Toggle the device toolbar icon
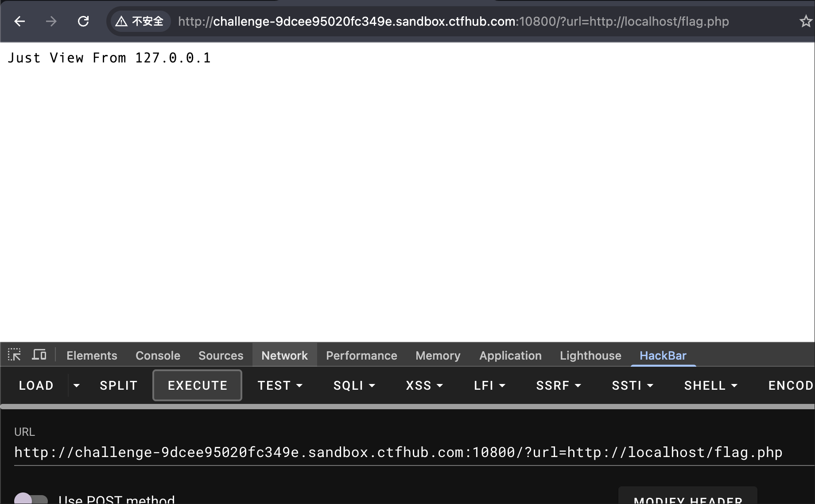The image size is (815, 504). (x=39, y=355)
